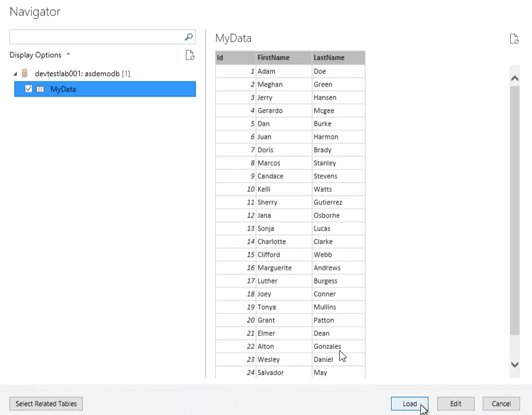Viewport: 532px width, 415px height.
Task: Click the table icon next to MyData
Action: 41,90
